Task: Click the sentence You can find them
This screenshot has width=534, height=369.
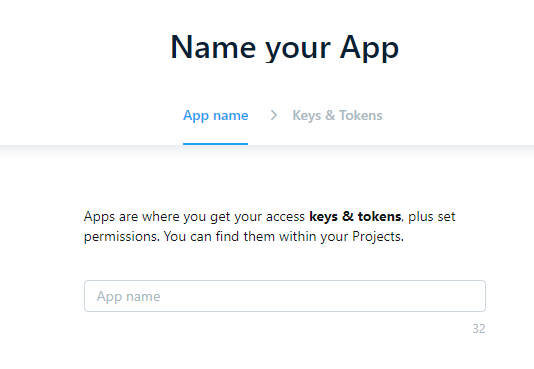Action: [x=219, y=236]
